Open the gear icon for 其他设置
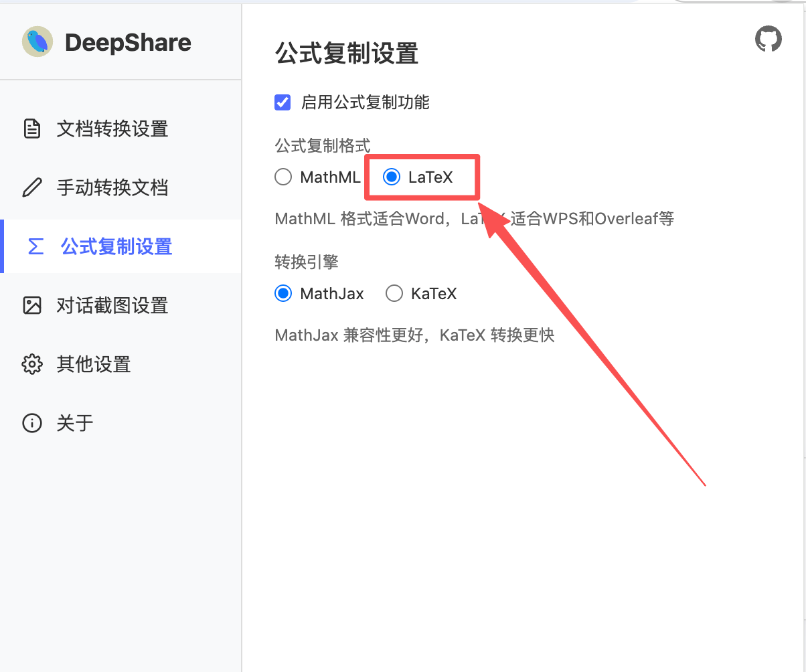 [x=32, y=364]
